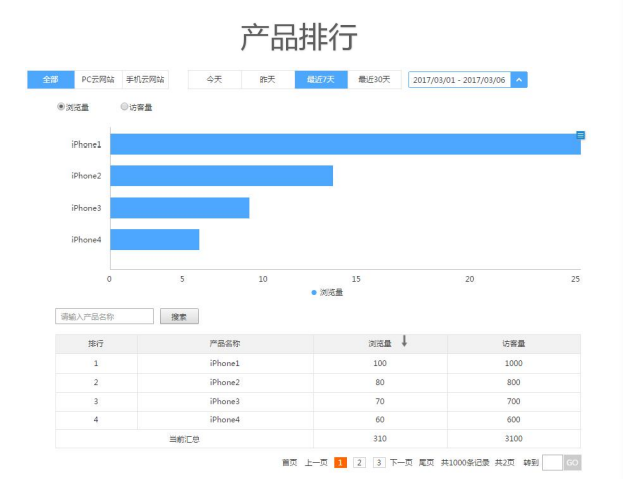The image size is (623, 479).
Task: Click the 搜索 button
Action: point(179,316)
